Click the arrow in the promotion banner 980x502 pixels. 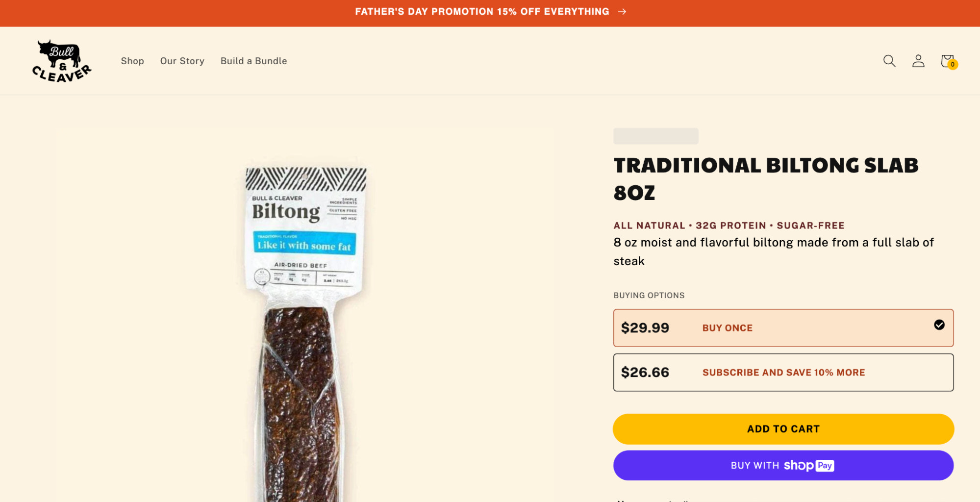click(622, 11)
